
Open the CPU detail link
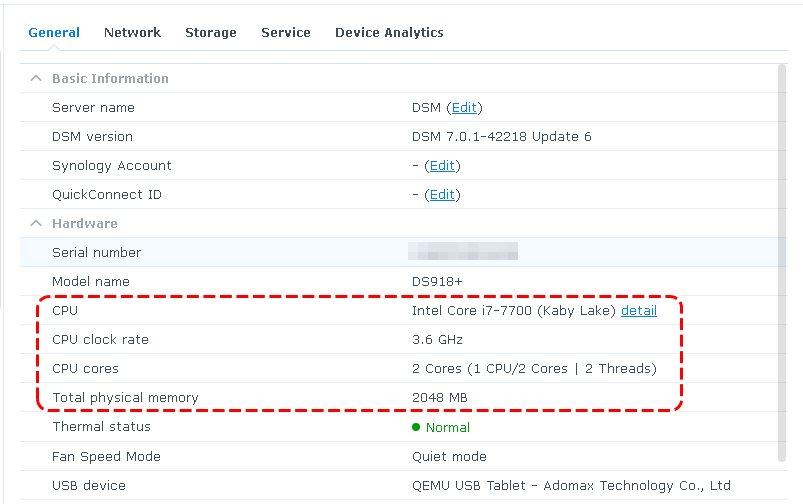coord(639,311)
